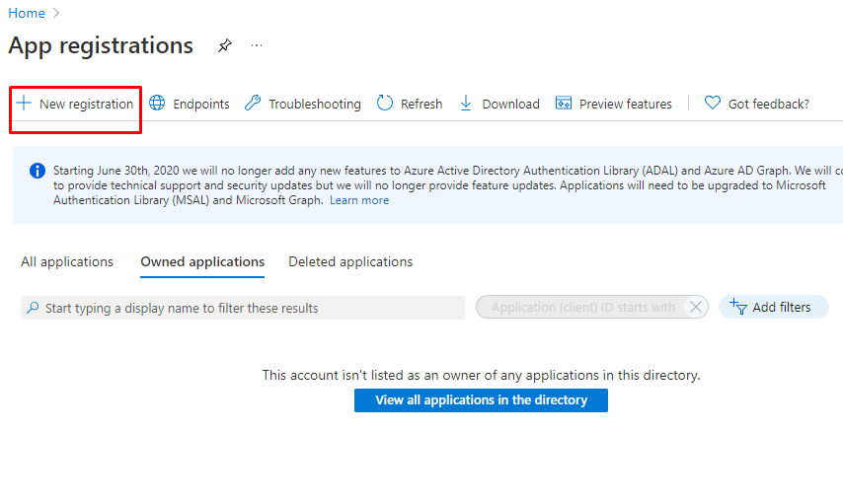Click the circular Refresh icon

click(x=385, y=104)
